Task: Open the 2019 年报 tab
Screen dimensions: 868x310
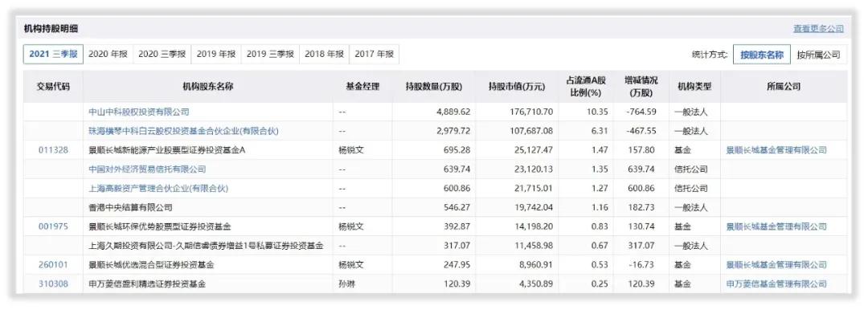Action: (x=216, y=55)
